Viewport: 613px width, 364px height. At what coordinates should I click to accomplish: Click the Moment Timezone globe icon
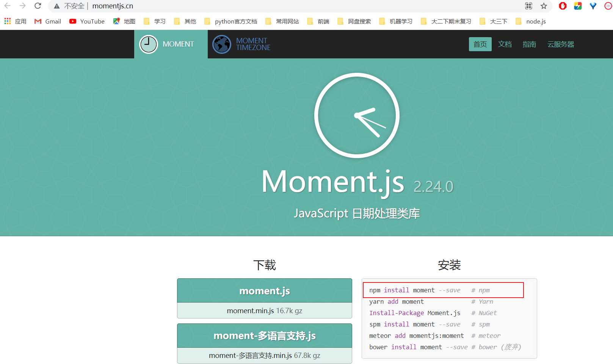pyautogui.click(x=222, y=44)
